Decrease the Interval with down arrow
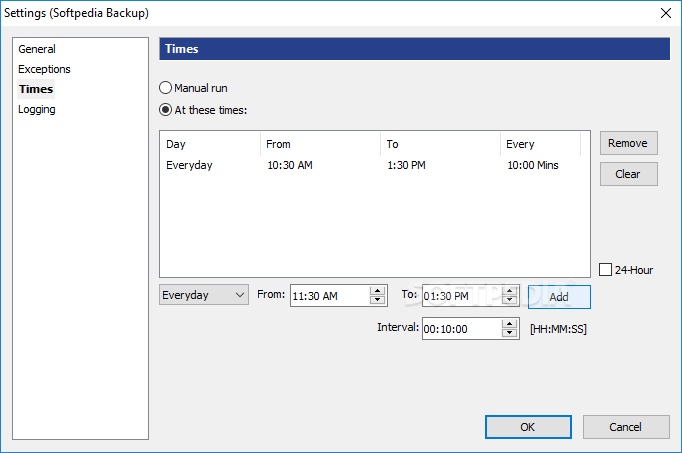 point(509,333)
